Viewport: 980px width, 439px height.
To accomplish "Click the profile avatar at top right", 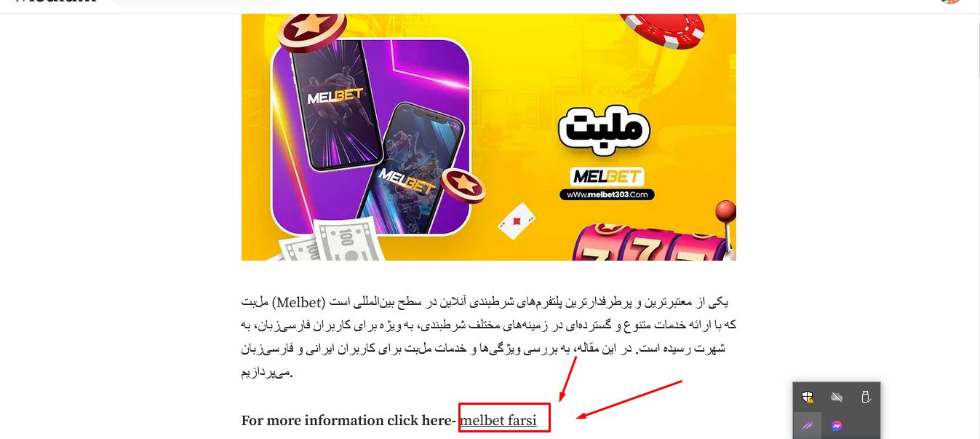I will pyautogui.click(x=950, y=2).
